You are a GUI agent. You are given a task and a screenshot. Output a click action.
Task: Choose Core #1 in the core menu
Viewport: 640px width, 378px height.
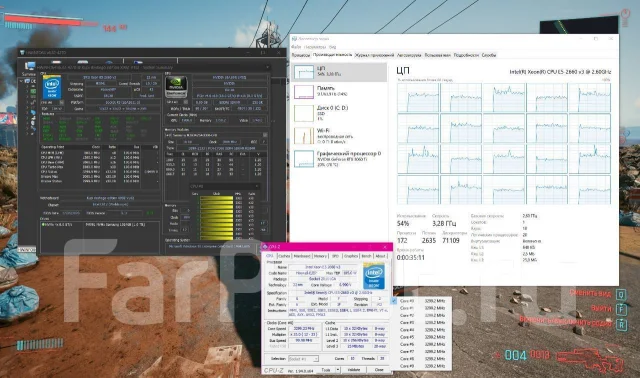pos(422,308)
